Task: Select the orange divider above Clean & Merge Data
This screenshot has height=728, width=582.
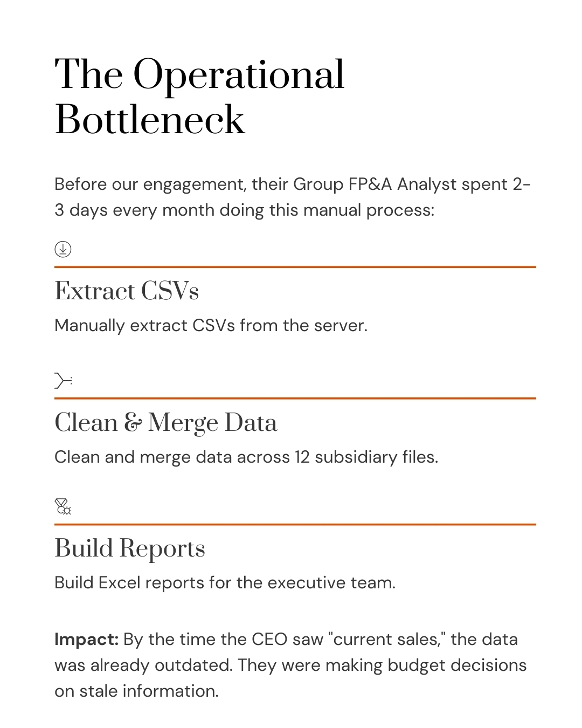Action: (295, 399)
